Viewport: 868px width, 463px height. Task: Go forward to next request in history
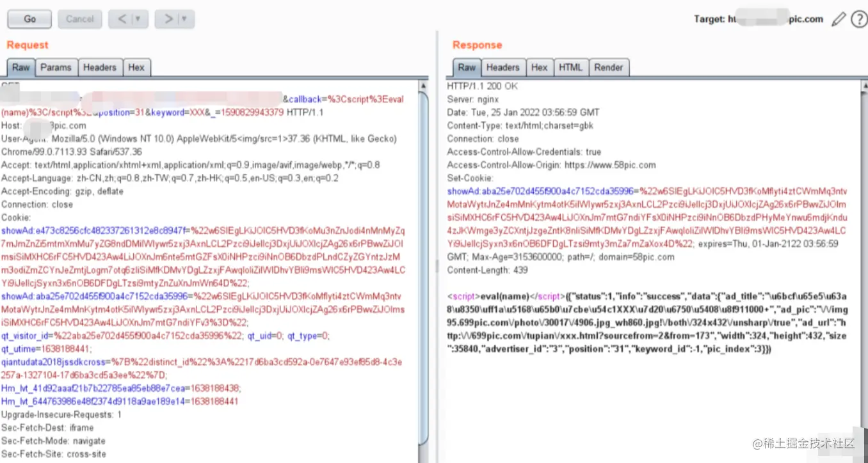pyautogui.click(x=168, y=19)
